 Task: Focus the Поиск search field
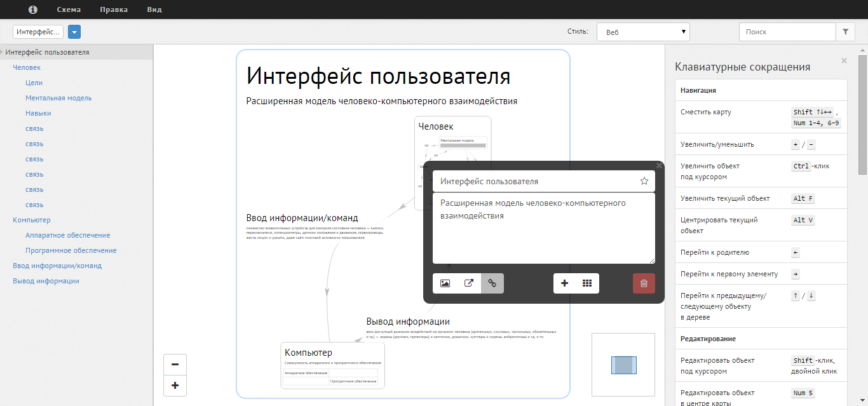pyautogui.click(x=787, y=32)
